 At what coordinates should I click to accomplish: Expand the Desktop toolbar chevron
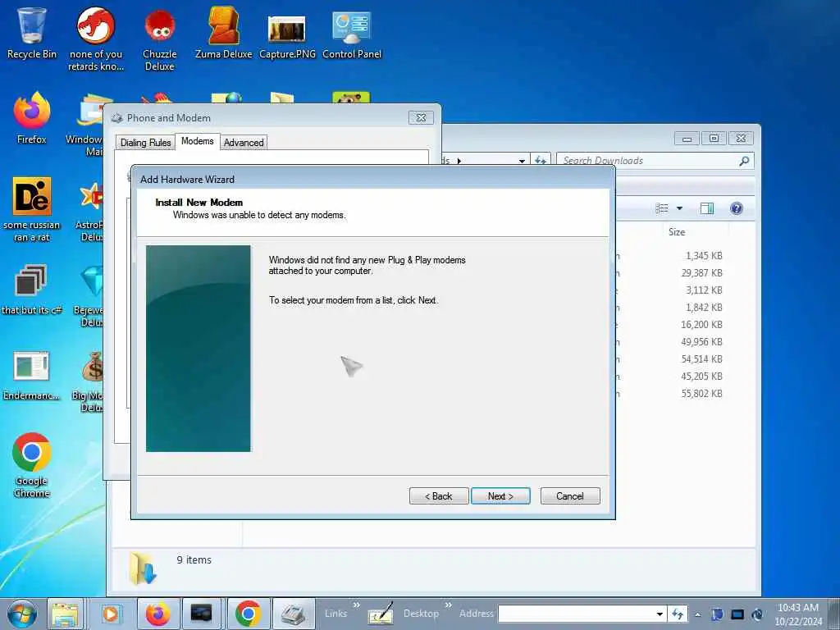[449, 605]
